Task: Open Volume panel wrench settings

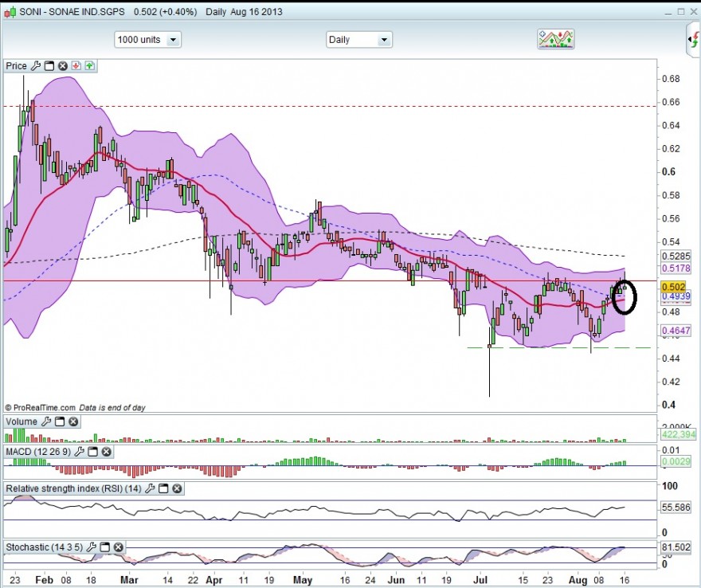Action: tap(45, 421)
